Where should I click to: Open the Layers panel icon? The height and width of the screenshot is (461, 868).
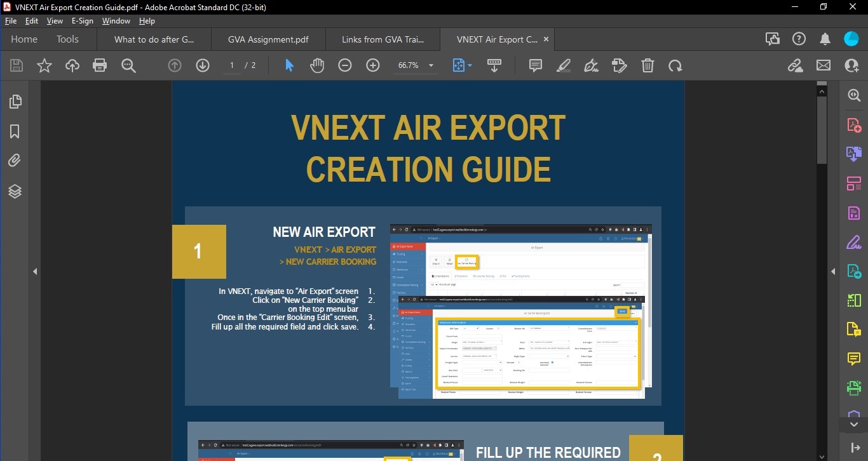(x=15, y=191)
